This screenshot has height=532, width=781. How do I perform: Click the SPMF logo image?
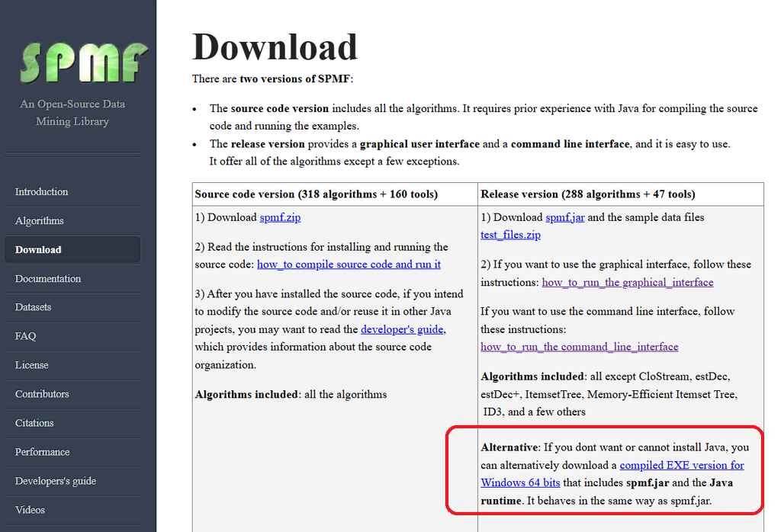click(83, 62)
